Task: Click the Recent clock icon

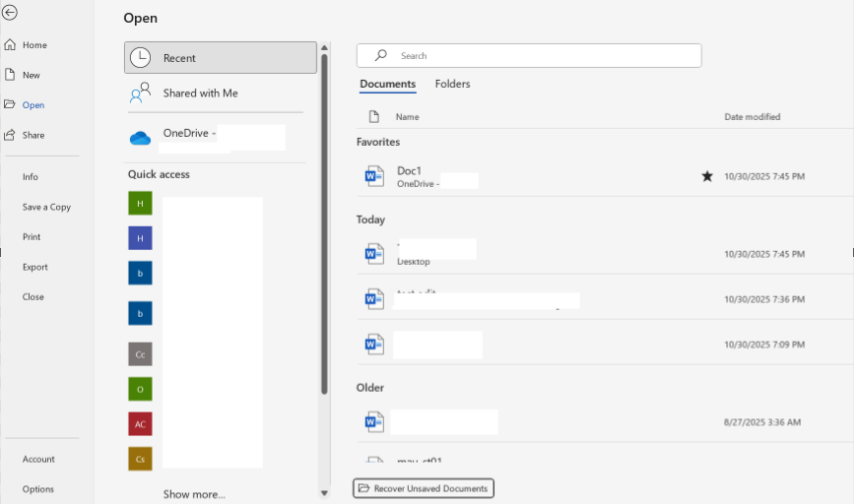Action: (x=141, y=58)
